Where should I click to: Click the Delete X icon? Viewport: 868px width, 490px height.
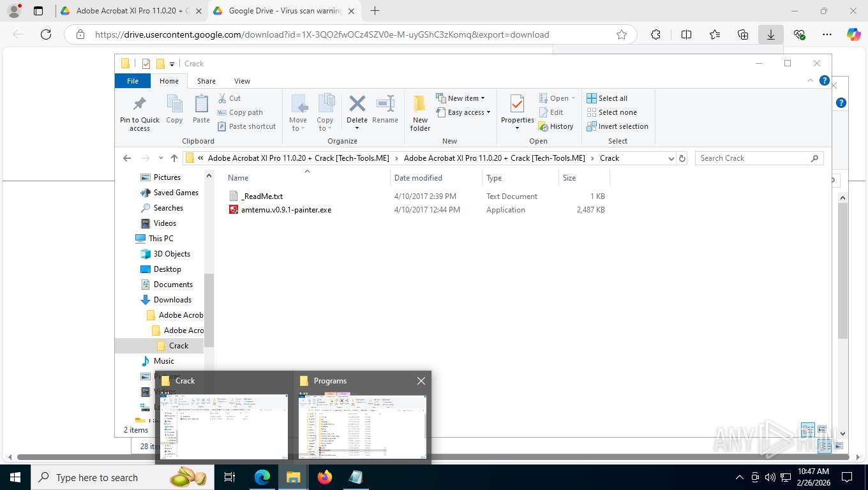(357, 103)
